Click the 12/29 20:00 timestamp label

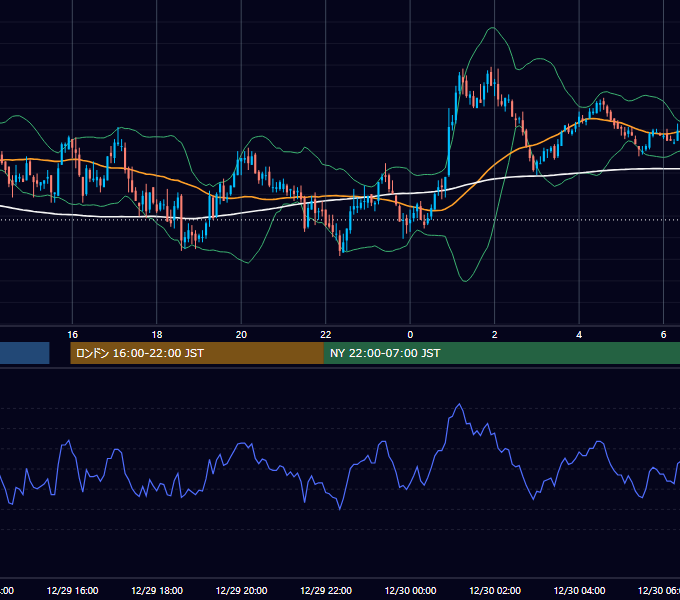(241, 590)
